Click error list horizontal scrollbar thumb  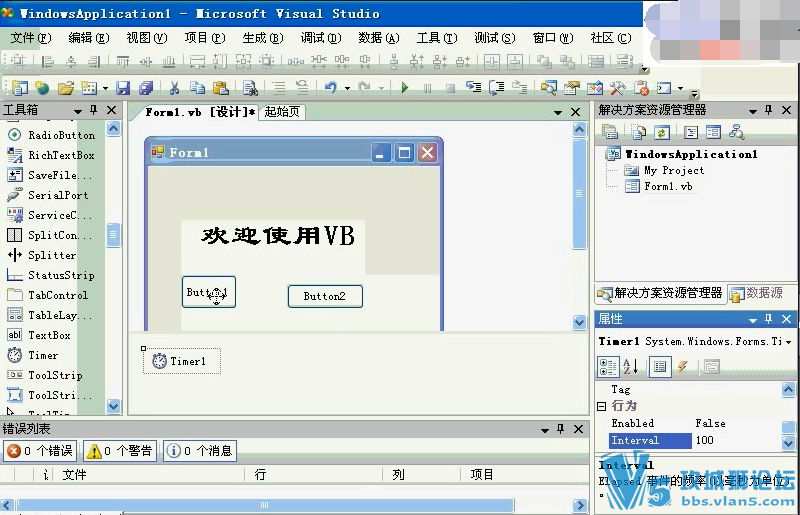tap(264, 505)
